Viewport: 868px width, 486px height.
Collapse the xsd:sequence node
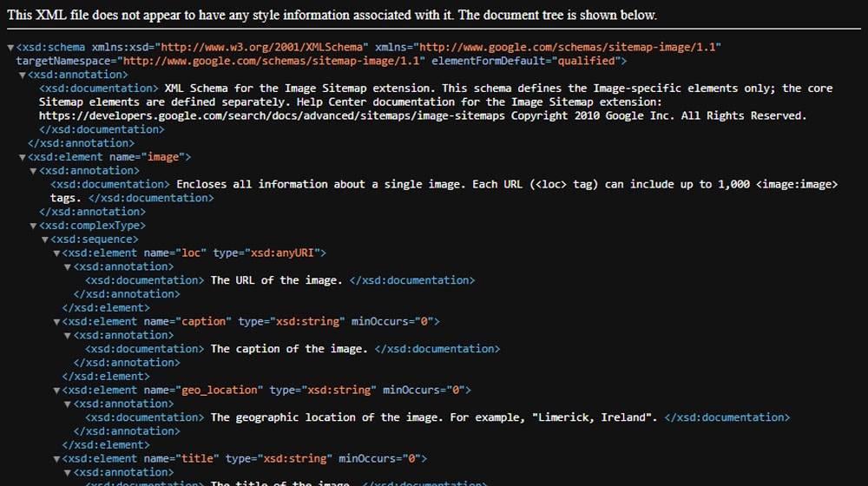click(x=45, y=240)
